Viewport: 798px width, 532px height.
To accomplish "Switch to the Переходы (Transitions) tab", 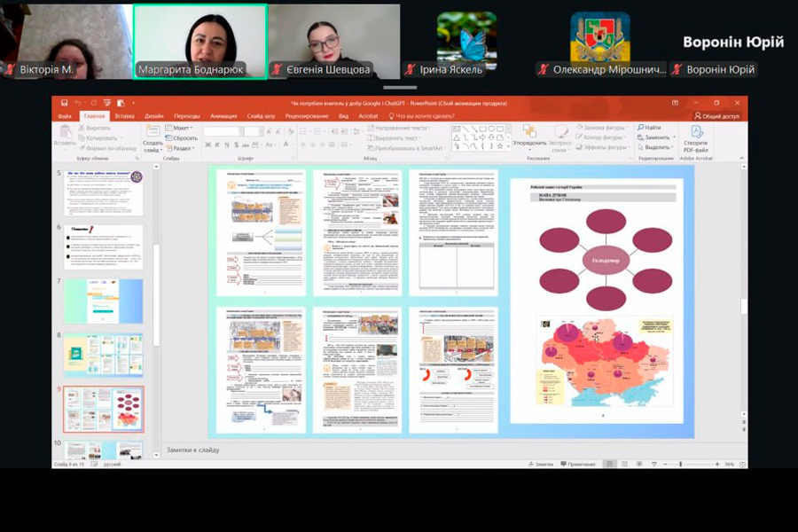I will pos(187,116).
